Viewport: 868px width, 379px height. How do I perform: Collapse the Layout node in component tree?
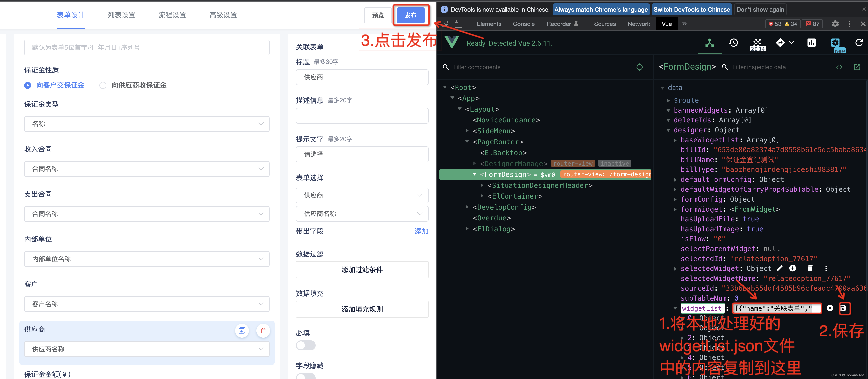click(x=459, y=109)
